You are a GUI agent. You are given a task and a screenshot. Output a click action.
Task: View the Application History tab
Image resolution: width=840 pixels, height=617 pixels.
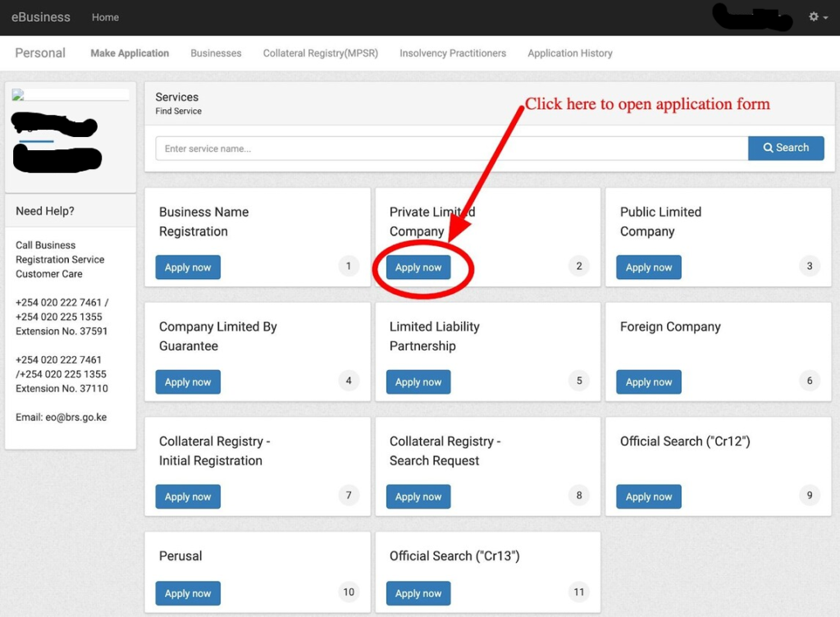click(570, 53)
